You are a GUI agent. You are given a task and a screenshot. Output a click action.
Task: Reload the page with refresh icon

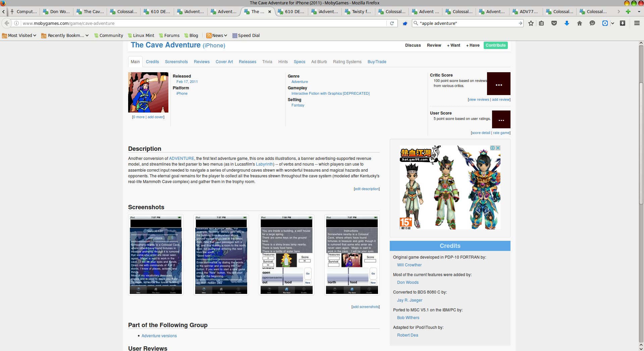392,23
